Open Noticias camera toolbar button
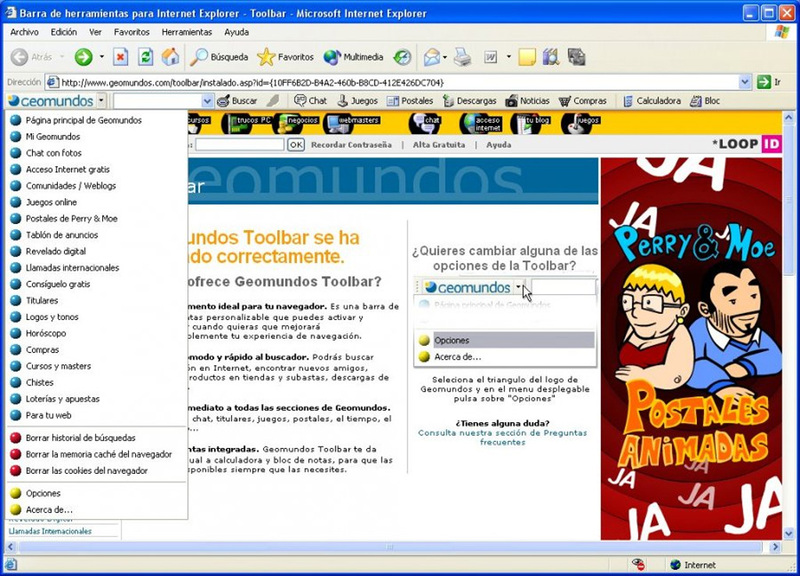Image resolution: width=800 pixels, height=576 pixels. (x=528, y=101)
